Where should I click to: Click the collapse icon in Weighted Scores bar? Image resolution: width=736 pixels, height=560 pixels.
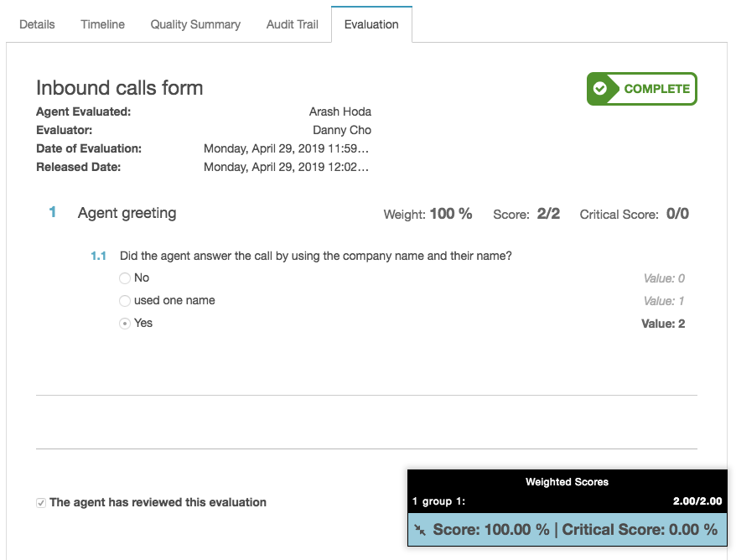click(x=420, y=530)
